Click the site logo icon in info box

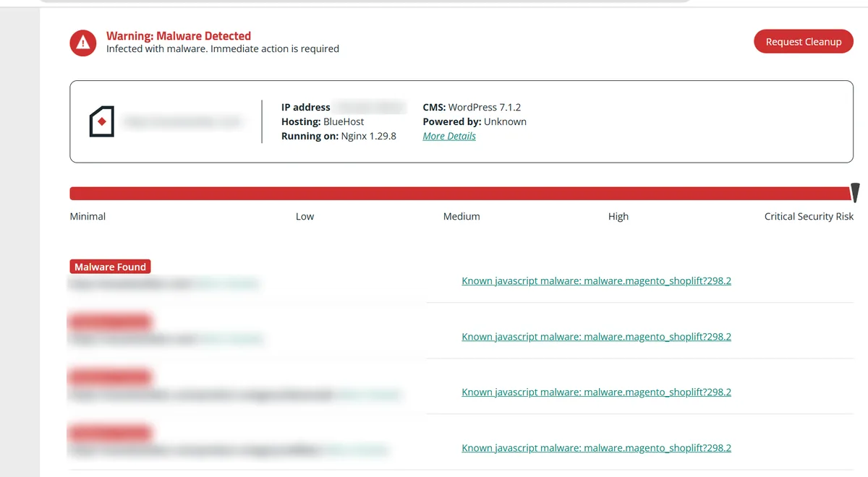pos(102,121)
